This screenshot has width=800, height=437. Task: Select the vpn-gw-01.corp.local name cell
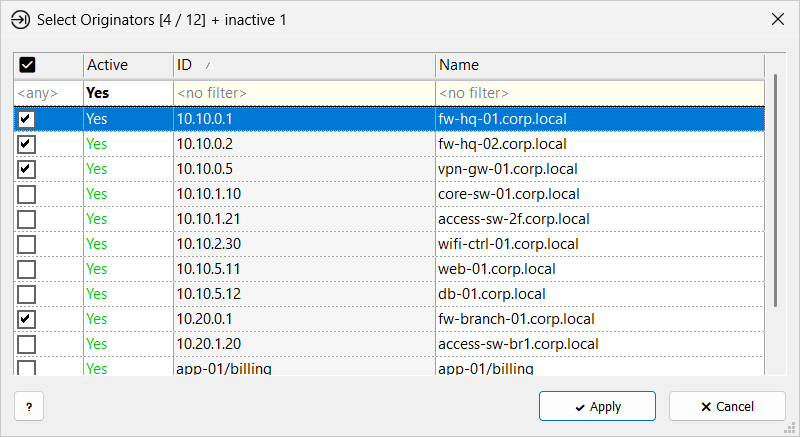coord(600,169)
